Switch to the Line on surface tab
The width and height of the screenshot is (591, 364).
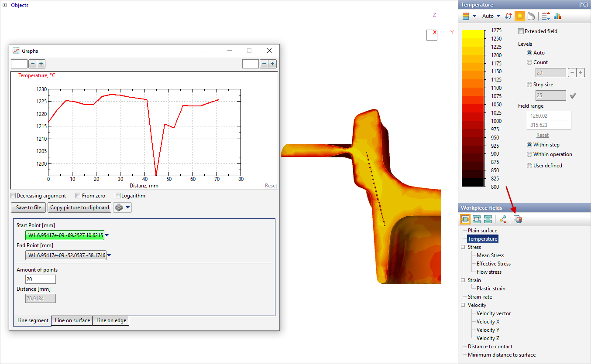(x=72, y=320)
